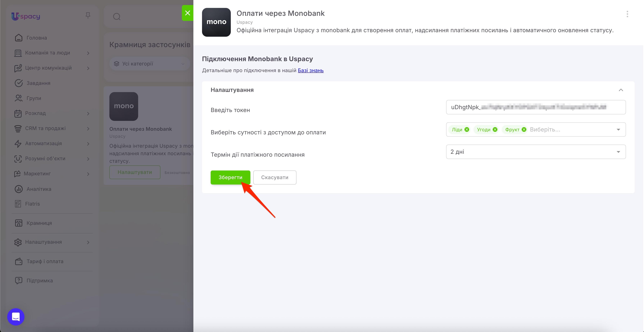Click Завдання menu label

pos(38,83)
